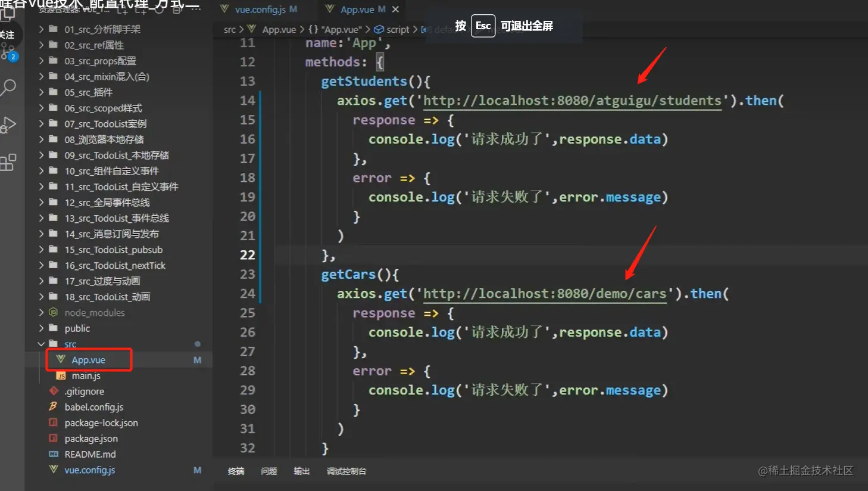Expand the 05_src_插件 folder chevron
The height and width of the screenshot is (491, 868).
[x=41, y=92]
